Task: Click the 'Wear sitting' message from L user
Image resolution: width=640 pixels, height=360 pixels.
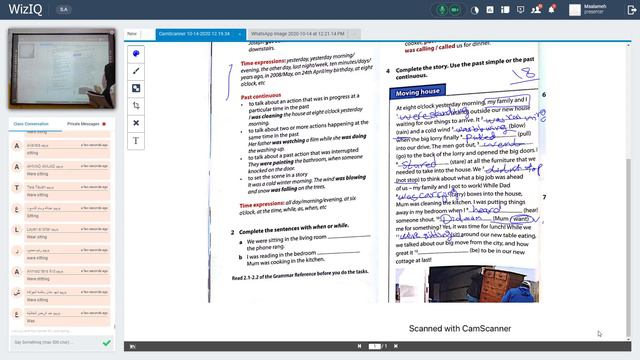Action: click(x=67, y=233)
